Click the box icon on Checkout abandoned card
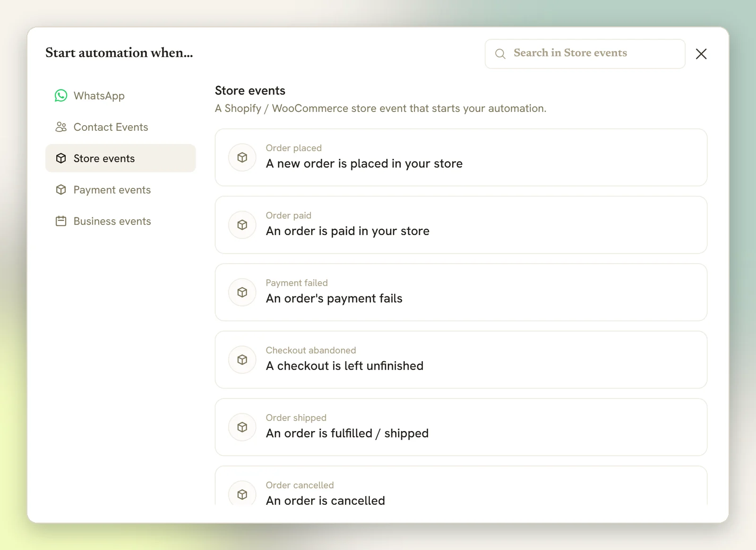This screenshot has height=550, width=756. (242, 360)
